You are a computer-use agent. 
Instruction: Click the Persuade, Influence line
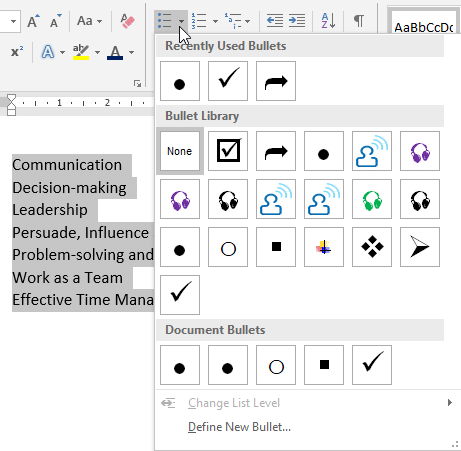[81, 232]
